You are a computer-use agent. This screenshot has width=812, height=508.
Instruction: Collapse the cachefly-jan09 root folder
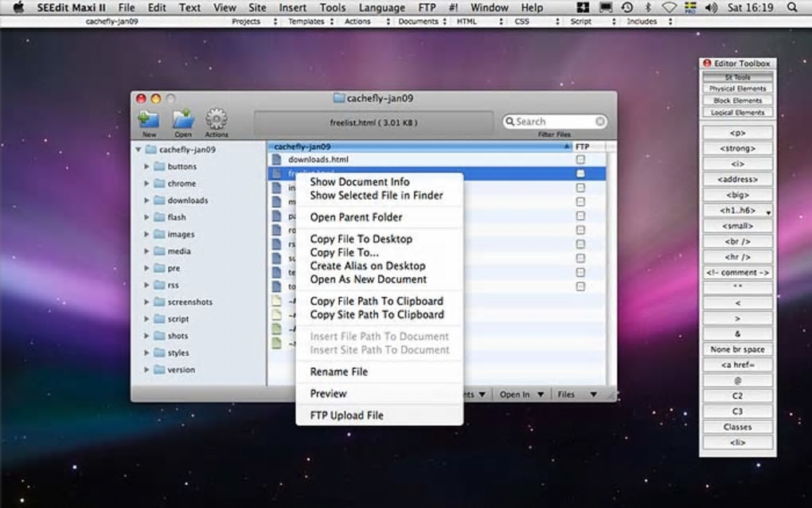pyautogui.click(x=139, y=149)
